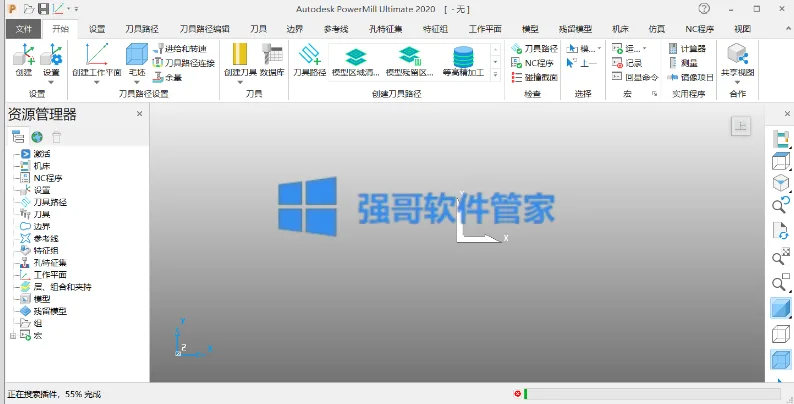Click 镜像项目 mirror project
794x404 pixels.
point(691,77)
